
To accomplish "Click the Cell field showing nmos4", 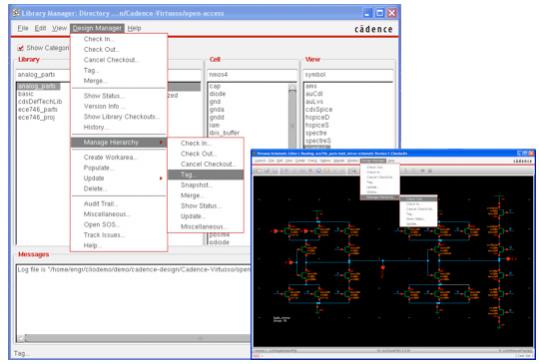I will tap(252, 75).
